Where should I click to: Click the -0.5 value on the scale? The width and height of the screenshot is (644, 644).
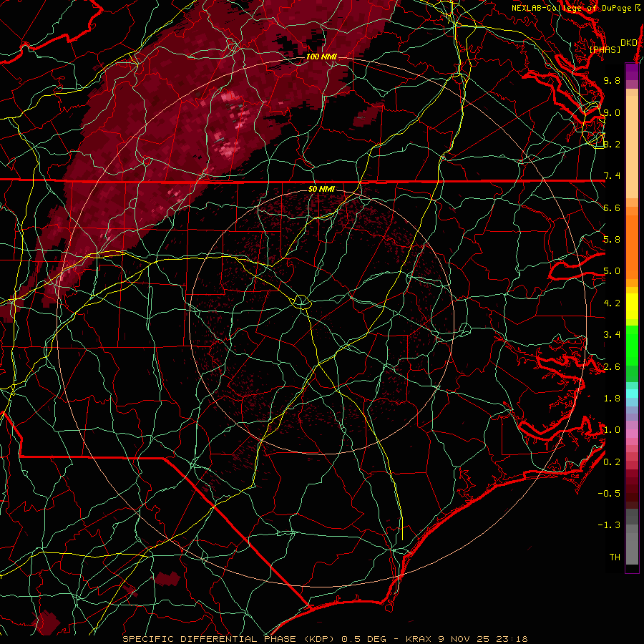[x=609, y=494]
